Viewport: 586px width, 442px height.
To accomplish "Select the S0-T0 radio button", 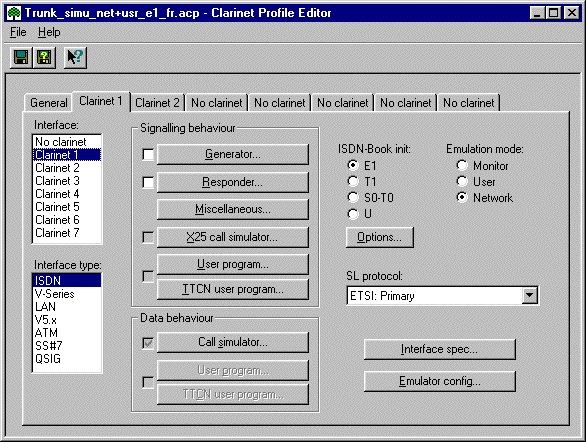I will coord(353,197).
